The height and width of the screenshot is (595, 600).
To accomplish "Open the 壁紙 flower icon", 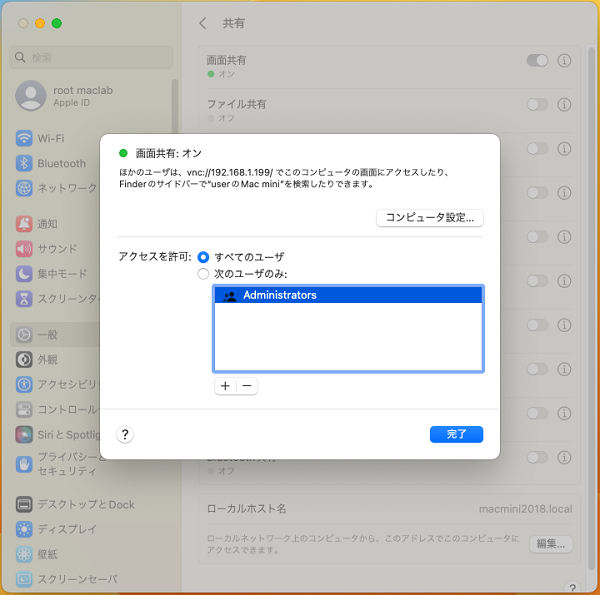I will [x=24, y=554].
